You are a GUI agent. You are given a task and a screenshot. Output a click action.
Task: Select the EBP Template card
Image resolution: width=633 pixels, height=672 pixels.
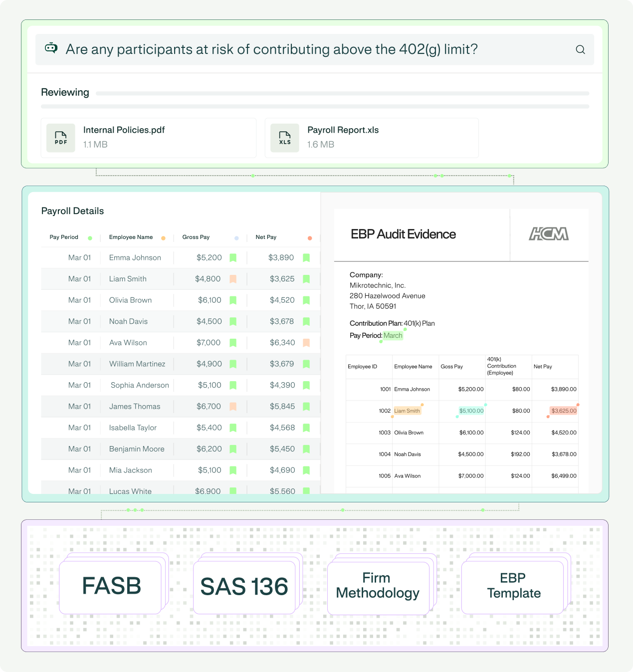click(513, 587)
